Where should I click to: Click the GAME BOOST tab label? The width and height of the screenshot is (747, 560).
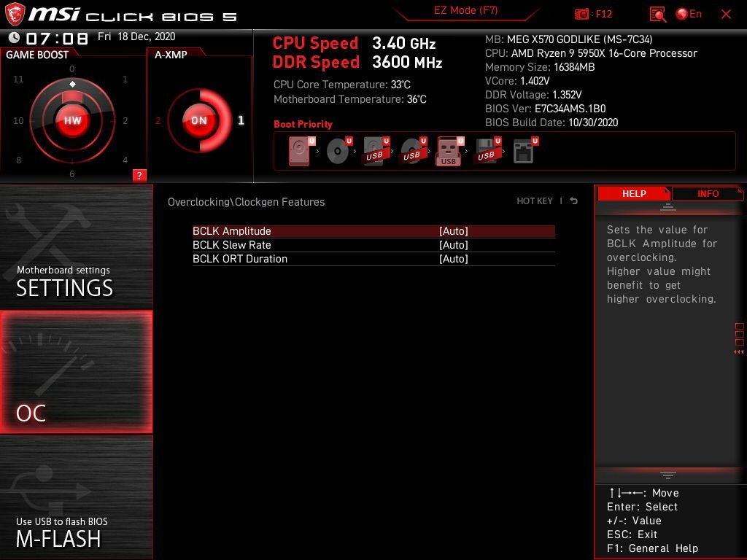tap(37, 55)
